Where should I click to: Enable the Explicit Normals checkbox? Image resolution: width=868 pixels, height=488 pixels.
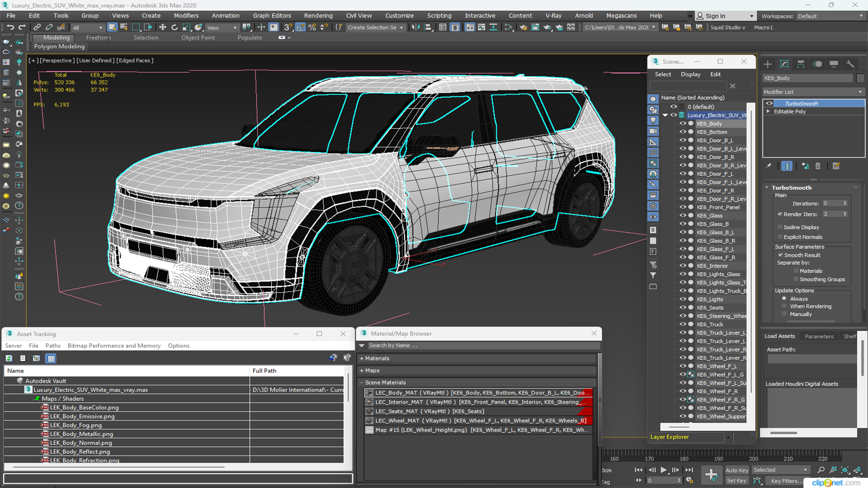point(780,237)
